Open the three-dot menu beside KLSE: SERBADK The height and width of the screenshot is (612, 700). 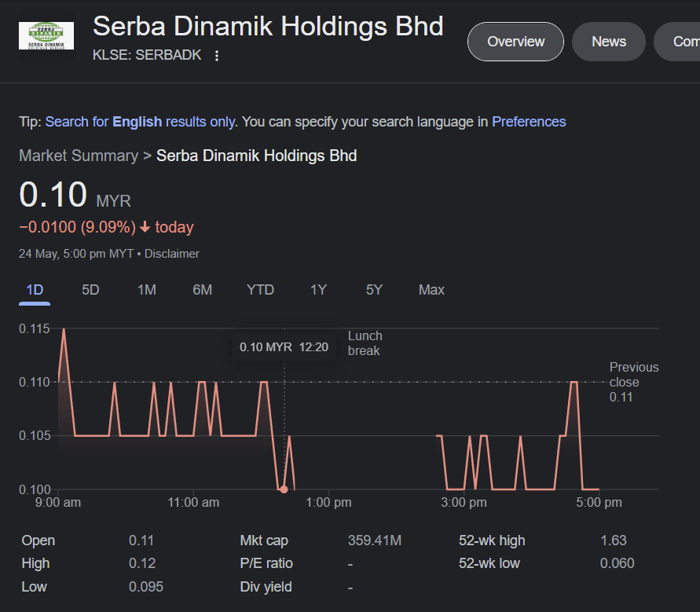point(217,56)
